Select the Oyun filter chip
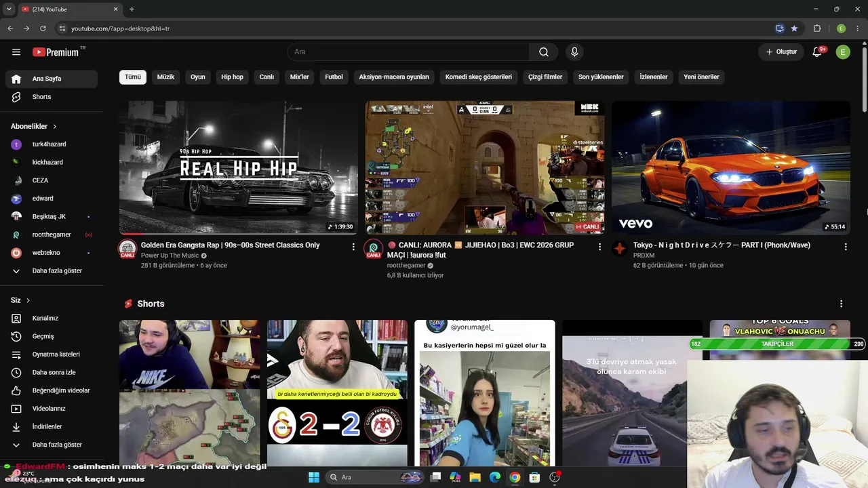868x488 pixels. coord(198,77)
